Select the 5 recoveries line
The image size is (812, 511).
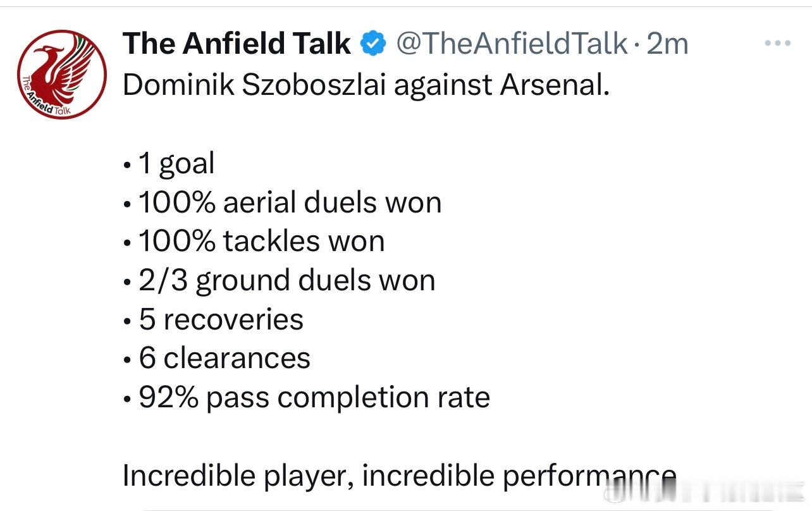coord(213,319)
